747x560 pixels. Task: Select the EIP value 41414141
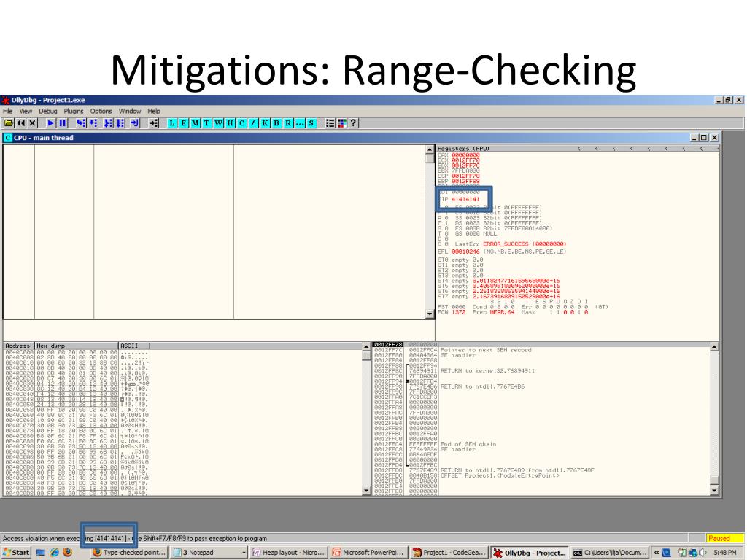tap(465, 199)
